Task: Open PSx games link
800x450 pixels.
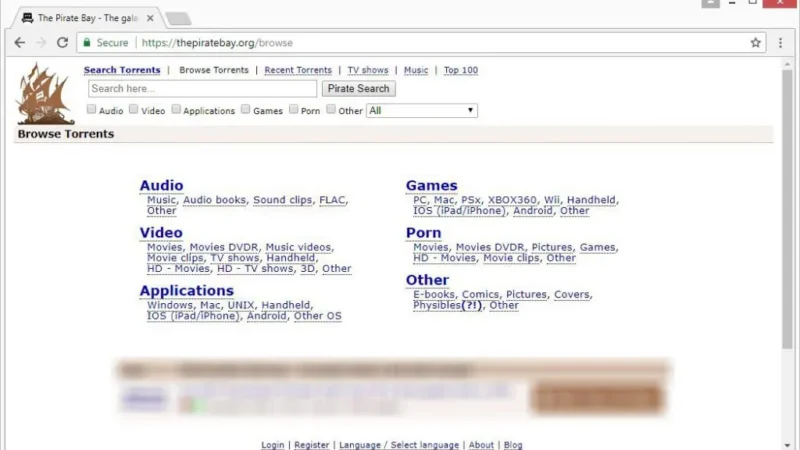Action: tap(471, 200)
